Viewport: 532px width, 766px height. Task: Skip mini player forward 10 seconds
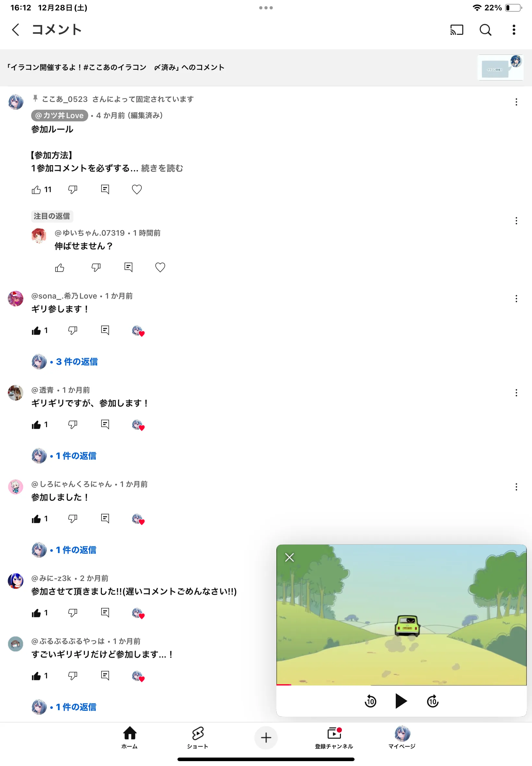click(x=432, y=701)
